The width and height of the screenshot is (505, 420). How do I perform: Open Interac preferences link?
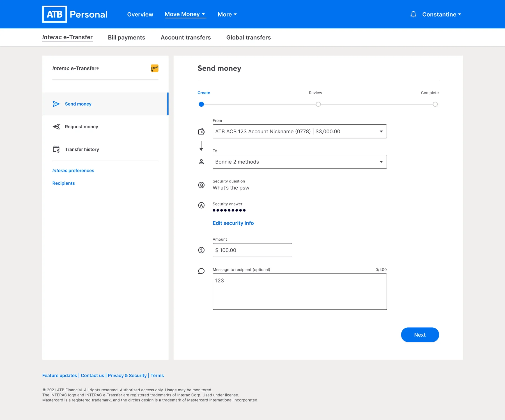[x=73, y=170]
